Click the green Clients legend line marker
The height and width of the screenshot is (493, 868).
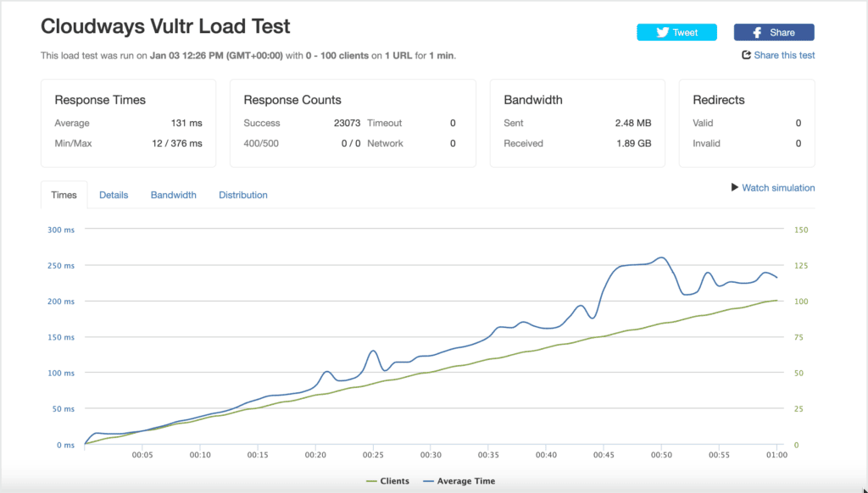pyautogui.click(x=371, y=481)
